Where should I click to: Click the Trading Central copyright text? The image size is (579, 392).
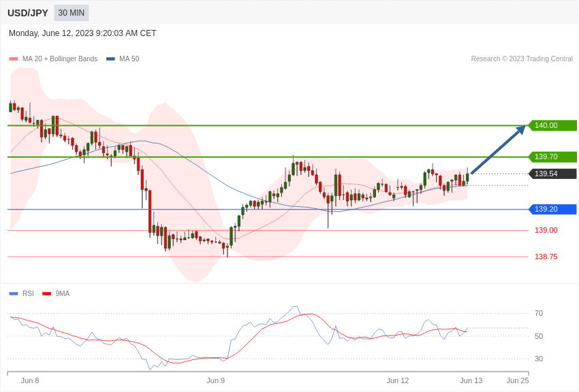522,59
